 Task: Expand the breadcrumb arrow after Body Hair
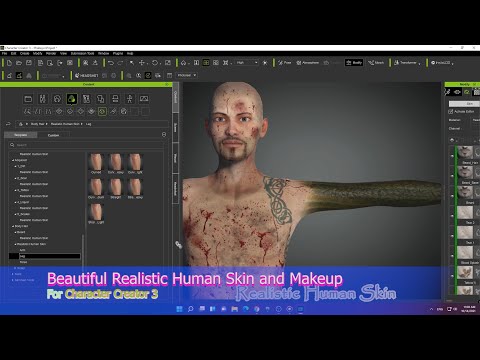pyautogui.click(x=47, y=124)
